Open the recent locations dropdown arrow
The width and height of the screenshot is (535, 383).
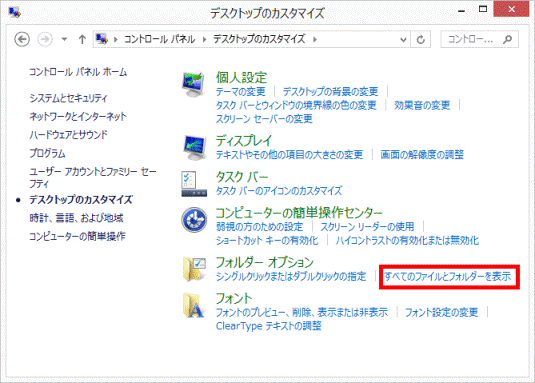[64, 40]
